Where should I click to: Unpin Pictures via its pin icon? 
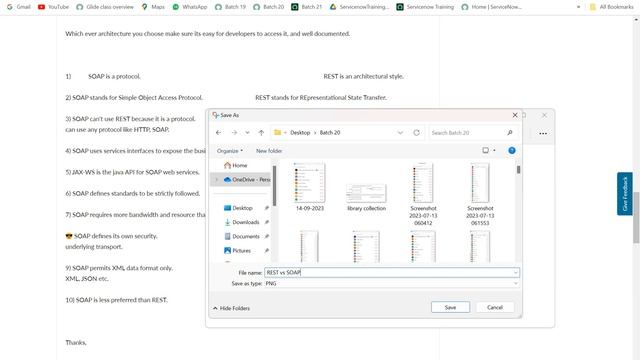[x=267, y=251]
